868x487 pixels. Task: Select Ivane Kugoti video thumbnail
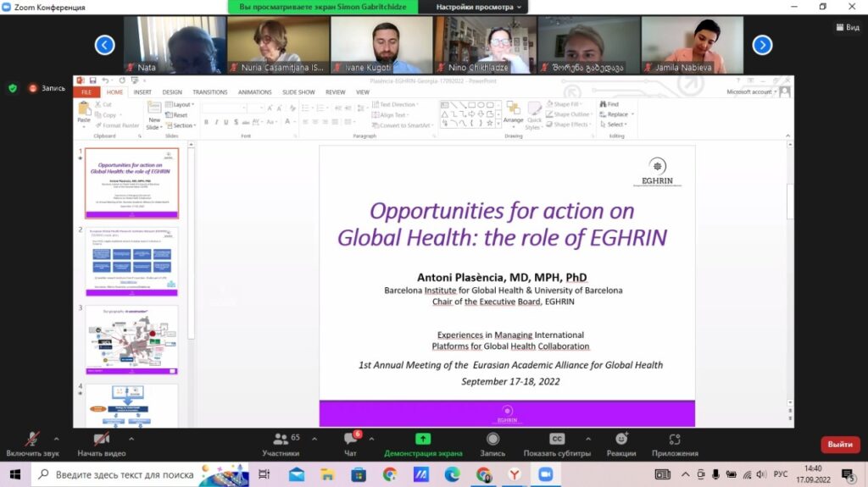point(382,45)
